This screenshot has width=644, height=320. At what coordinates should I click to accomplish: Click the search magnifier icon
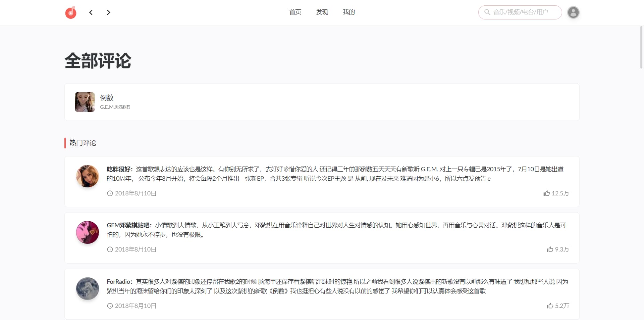point(487,12)
